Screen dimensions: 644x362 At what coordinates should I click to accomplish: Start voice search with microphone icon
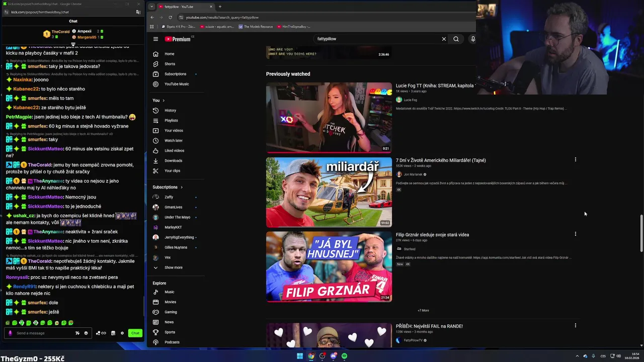point(473,39)
